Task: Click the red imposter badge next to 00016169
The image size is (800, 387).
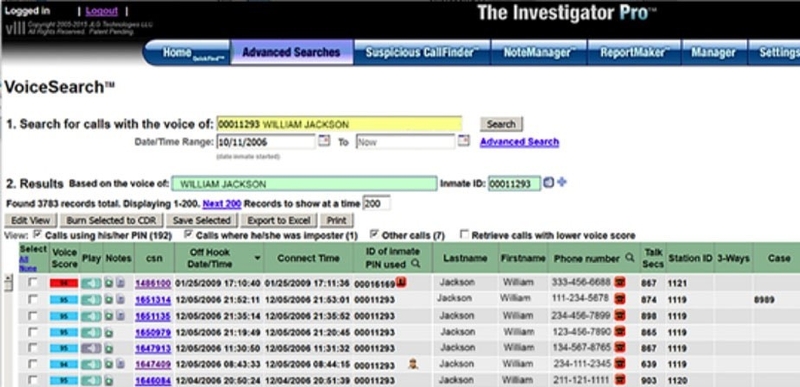Action: pyautogui.click(x=401, y=281)
